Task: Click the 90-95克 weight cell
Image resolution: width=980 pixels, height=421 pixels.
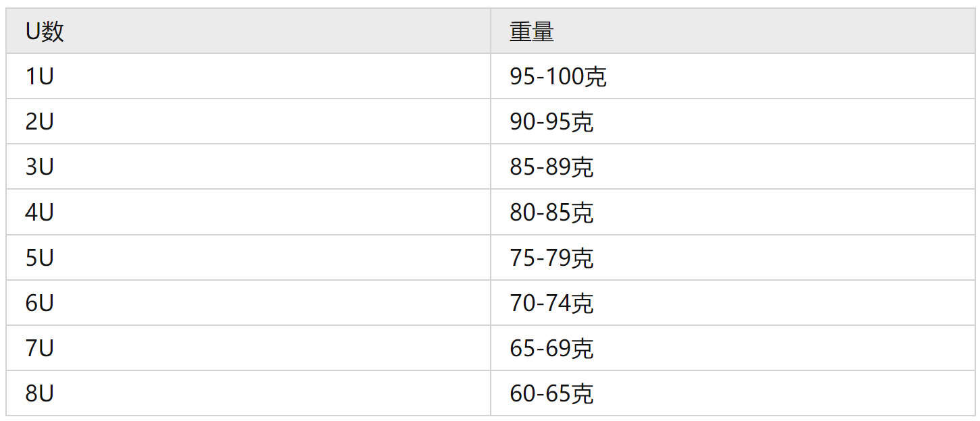Action: (x=732, y=121)
